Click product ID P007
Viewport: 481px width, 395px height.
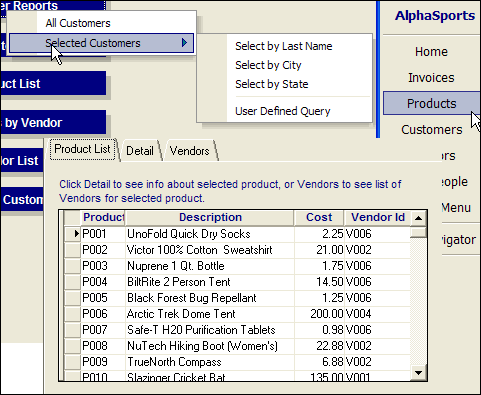pyautogui.click(x=95, y=330)
